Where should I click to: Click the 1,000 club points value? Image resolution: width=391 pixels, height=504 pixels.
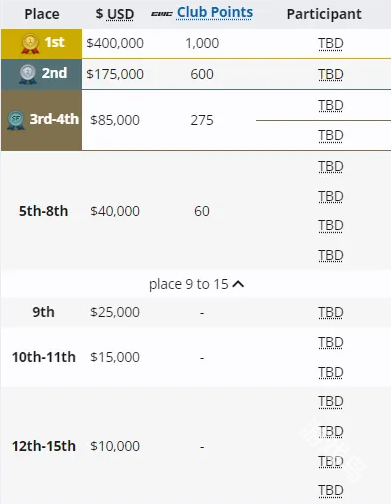tap(202, 43)
